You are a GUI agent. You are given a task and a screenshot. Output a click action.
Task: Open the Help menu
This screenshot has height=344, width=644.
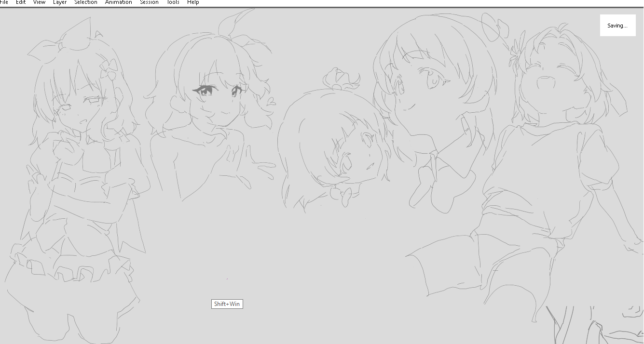(193, 2)
